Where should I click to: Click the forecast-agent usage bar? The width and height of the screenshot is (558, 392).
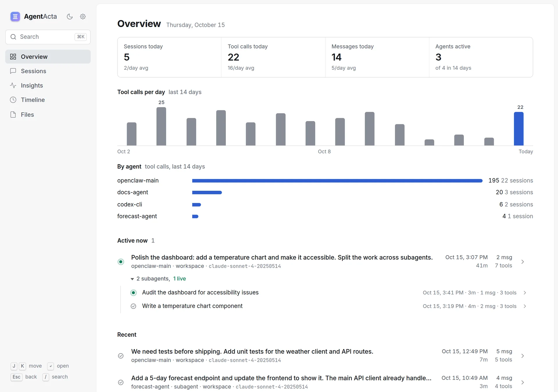[195, 216]
